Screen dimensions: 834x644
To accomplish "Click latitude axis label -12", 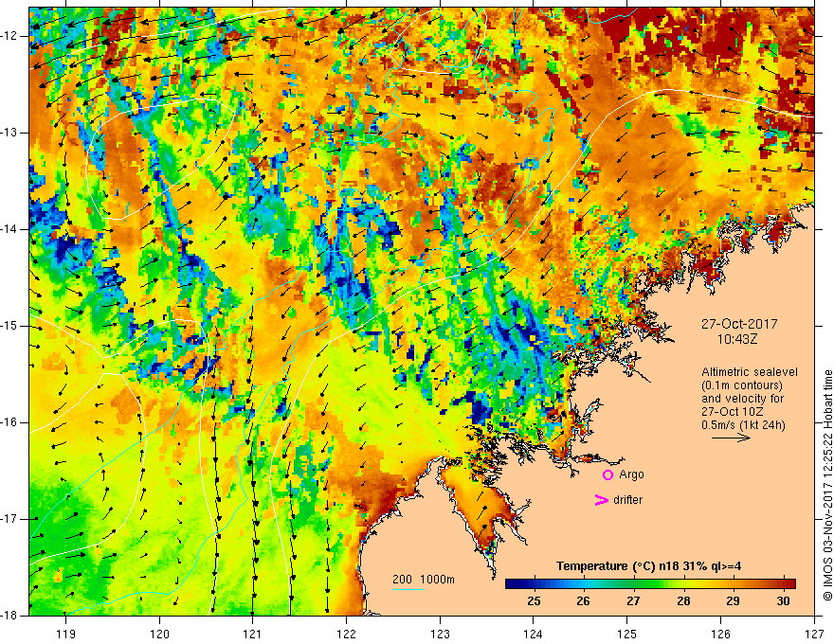I will tap(9, 36).
